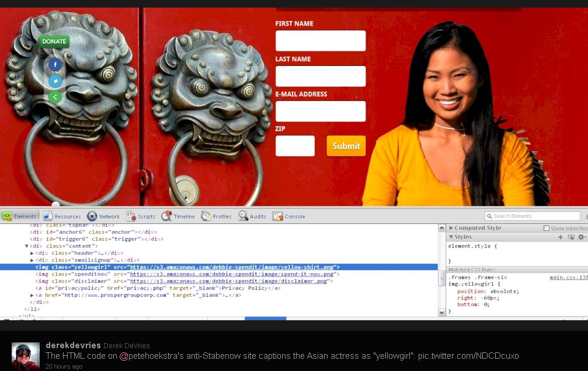Click the scrollbar down arrow in Elements
Image resolution: width=588 pixels, height=371 pixels.
(x=442, y=312)
